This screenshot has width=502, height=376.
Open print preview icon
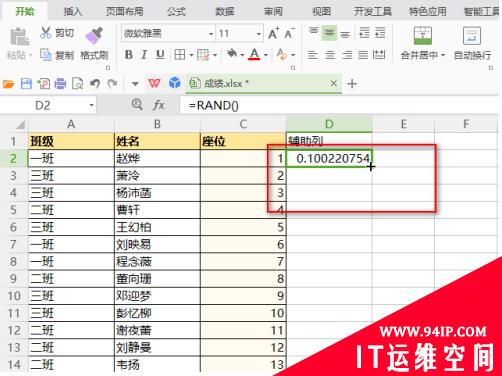point(78,83)
